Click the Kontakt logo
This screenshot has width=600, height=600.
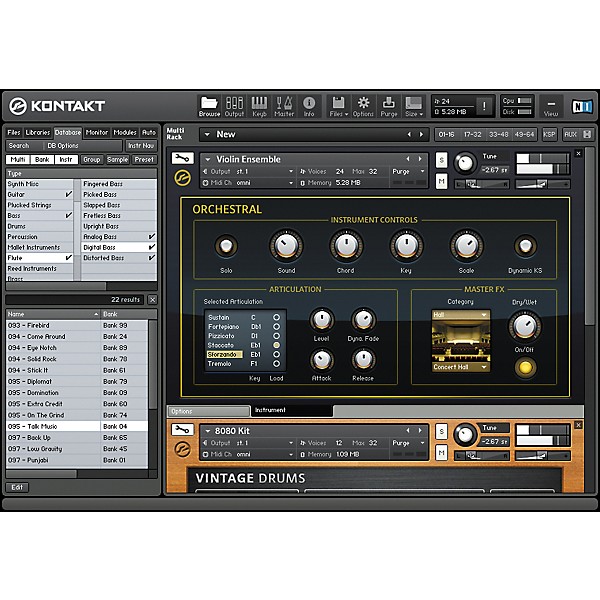57,106
